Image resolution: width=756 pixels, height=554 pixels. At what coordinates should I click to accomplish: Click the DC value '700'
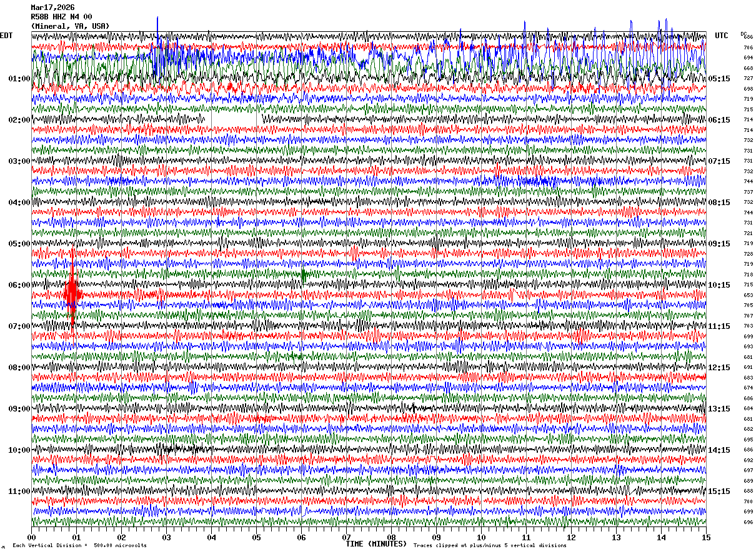point(748,501)
